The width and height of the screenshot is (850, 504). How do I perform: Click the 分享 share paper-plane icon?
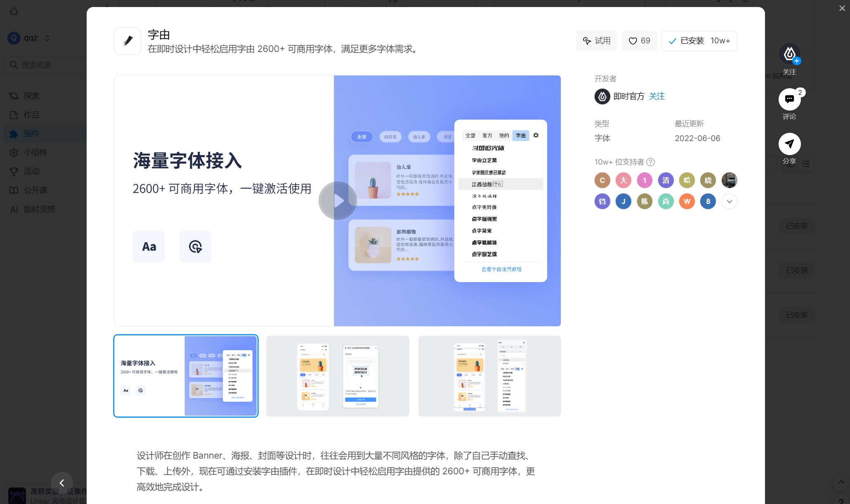point(789,144)
